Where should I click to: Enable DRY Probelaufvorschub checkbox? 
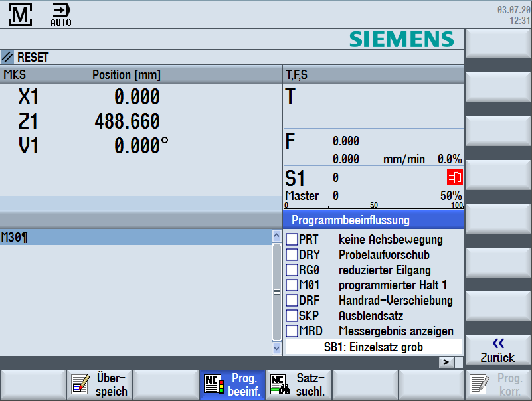pos(292,254)
